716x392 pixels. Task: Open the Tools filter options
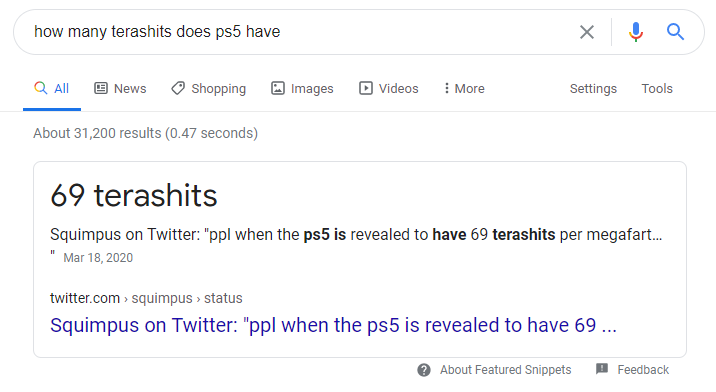point(657,89)
